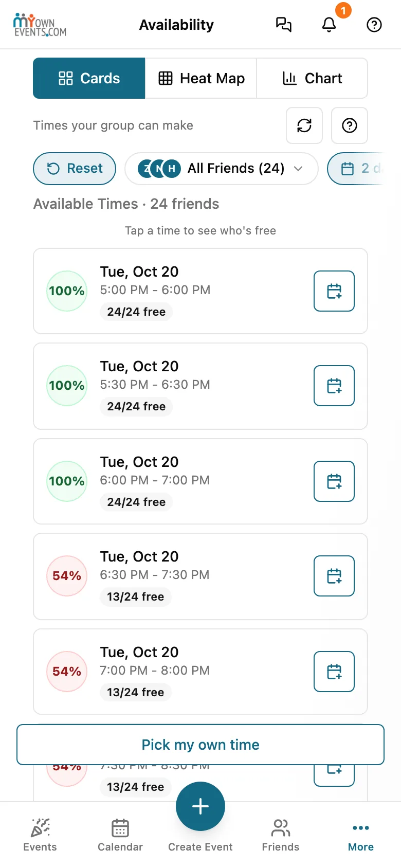401x868 pixels.
Task: Add 5:30 PM - 6:30 PM slot to calendar
Action: (x=334, y=386)
